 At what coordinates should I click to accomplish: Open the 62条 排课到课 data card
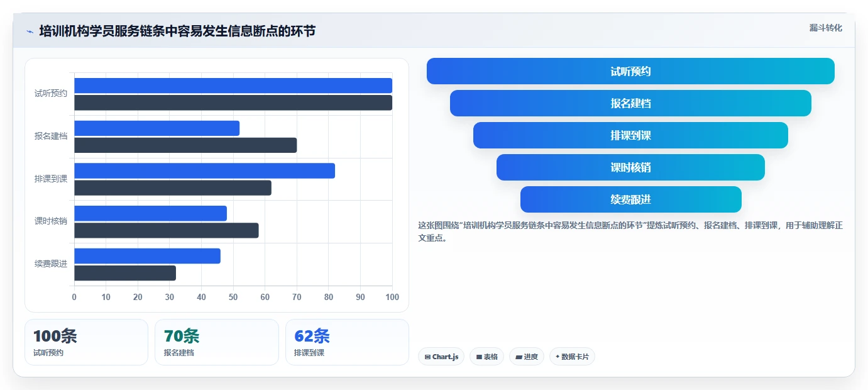[347, 342]
